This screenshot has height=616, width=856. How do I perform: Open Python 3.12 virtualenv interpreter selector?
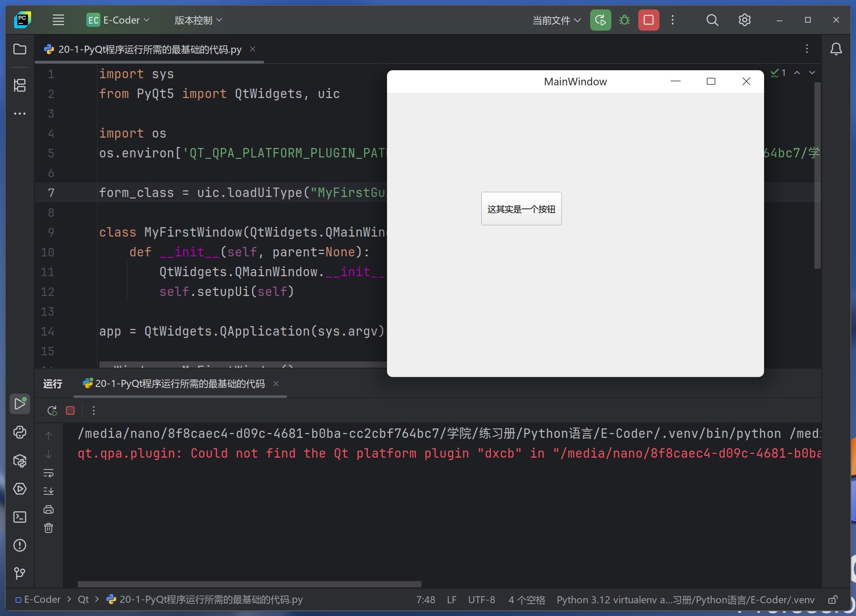pyautogui.click(x=685, y=600)
